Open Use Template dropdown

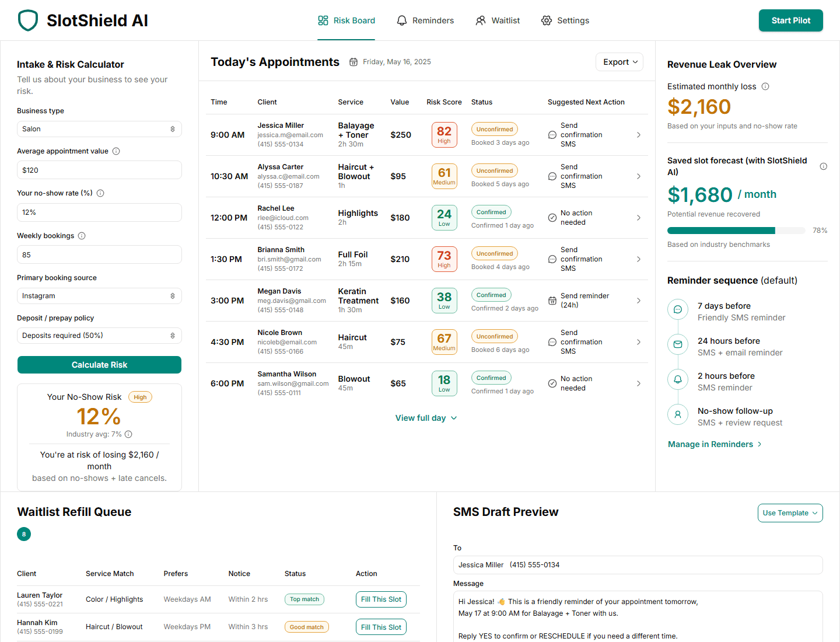click(790, 513)
